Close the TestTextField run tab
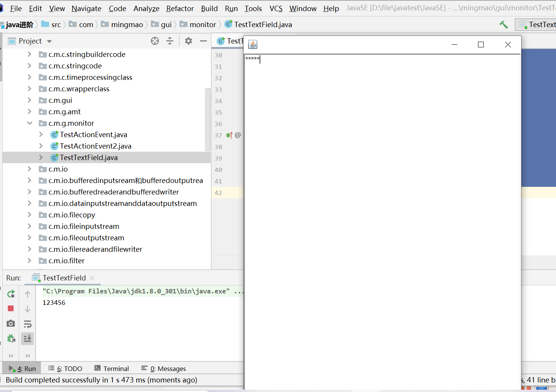556x392 pixels. 92,278
